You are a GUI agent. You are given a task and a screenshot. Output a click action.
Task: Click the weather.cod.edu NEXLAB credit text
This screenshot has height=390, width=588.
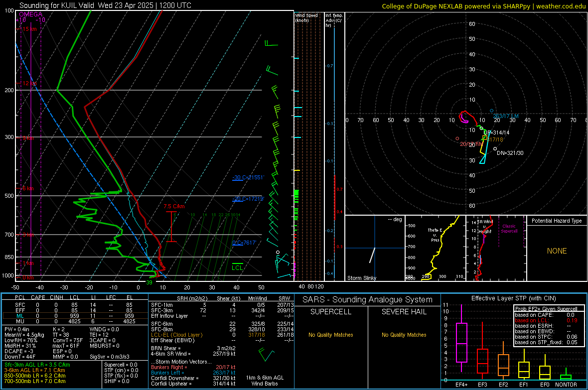click(484, 6)
